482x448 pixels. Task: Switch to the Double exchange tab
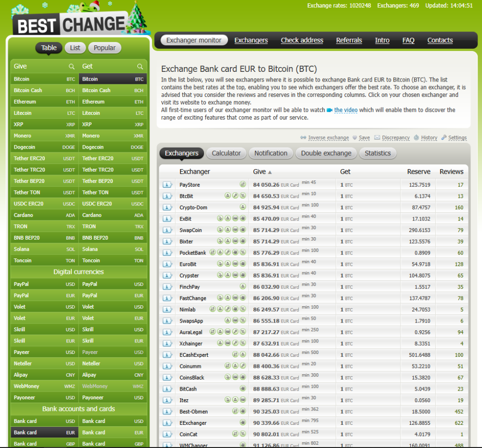pyautogui.click(x=326, y=153)
